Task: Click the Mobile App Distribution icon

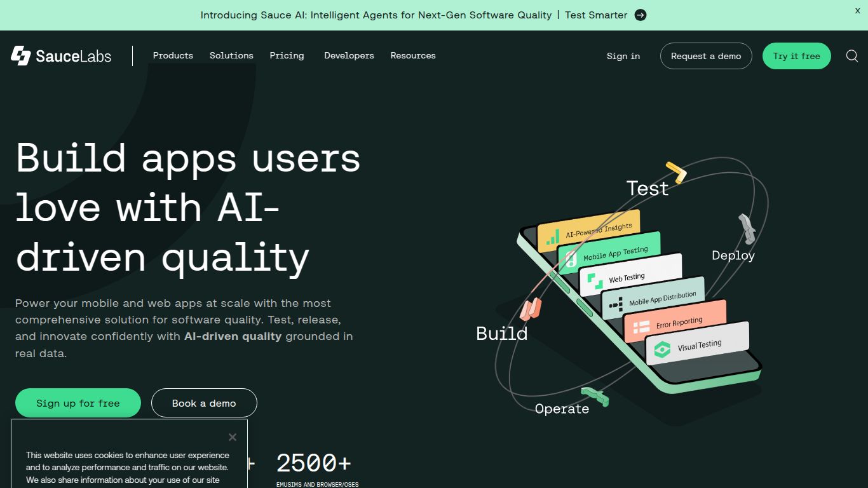Action: click(x=616, y=303)
